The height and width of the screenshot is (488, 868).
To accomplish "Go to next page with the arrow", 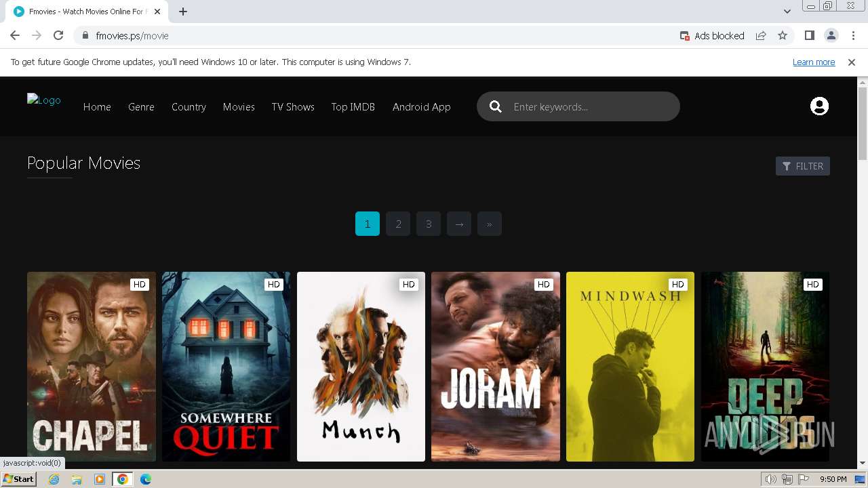I will click(x=459, y=224).
